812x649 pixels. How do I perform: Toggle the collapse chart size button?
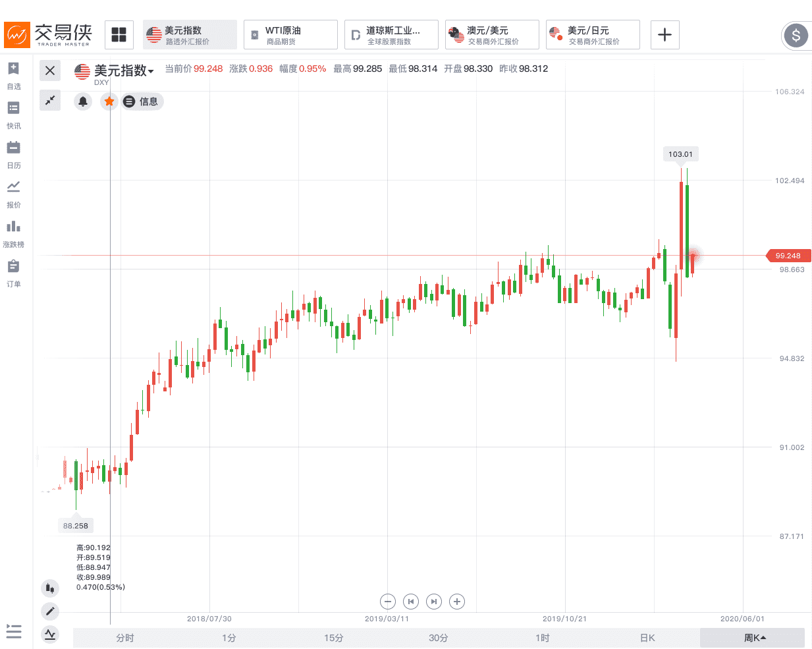coord(50,100)
